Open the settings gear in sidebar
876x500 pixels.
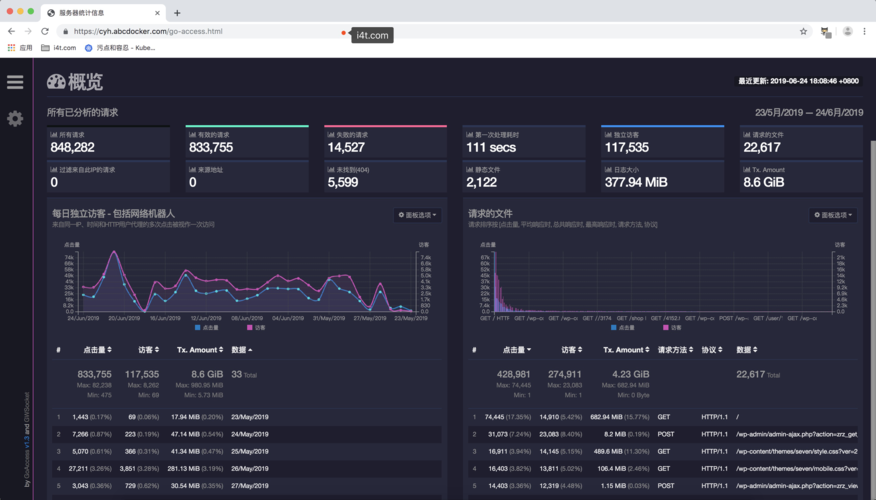[x=15, y=118]
